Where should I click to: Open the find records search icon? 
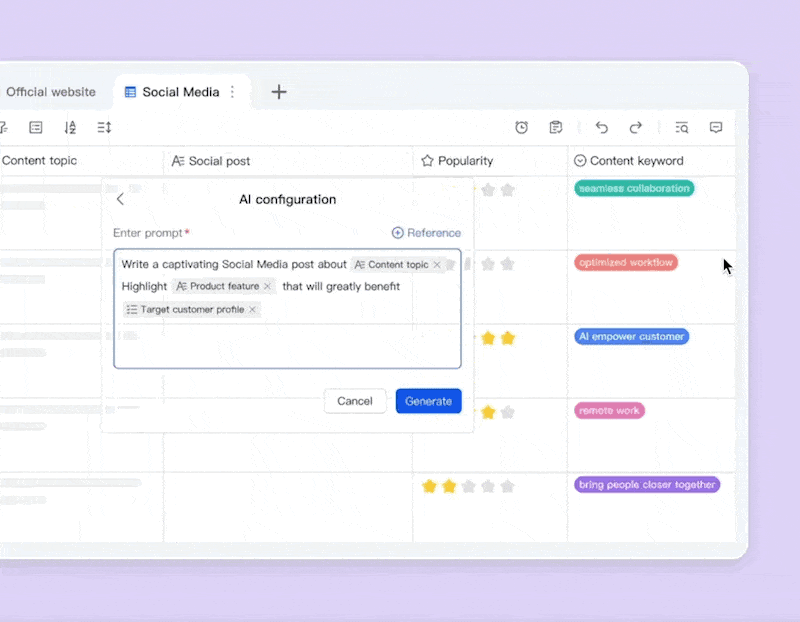point(682,128)
